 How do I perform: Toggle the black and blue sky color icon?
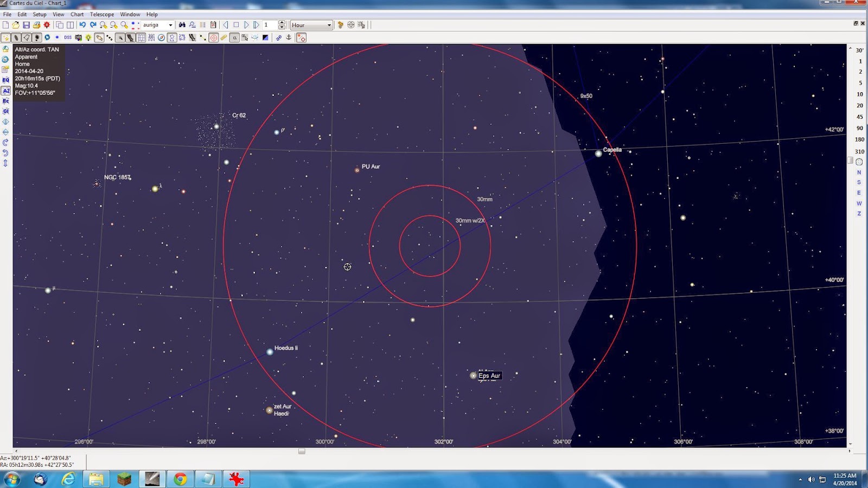265,38
